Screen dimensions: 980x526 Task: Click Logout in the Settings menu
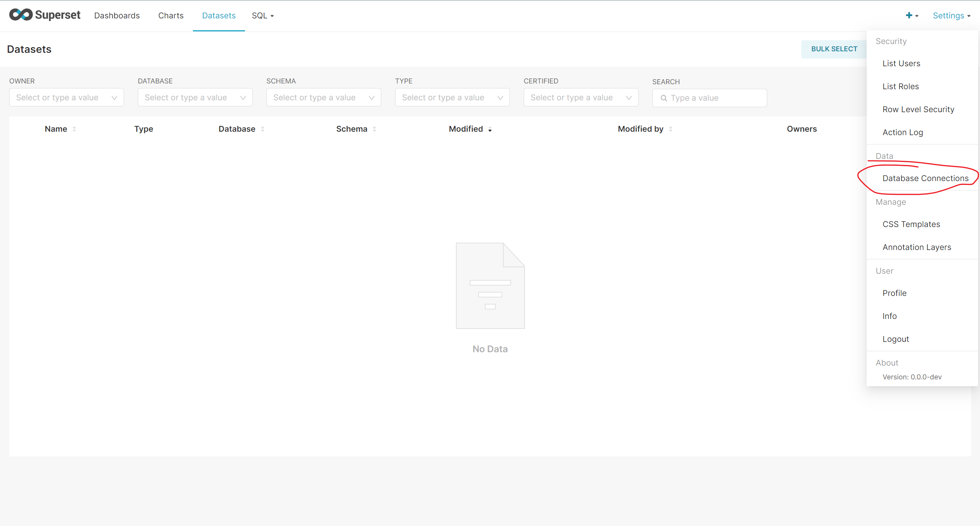[895, 339]
